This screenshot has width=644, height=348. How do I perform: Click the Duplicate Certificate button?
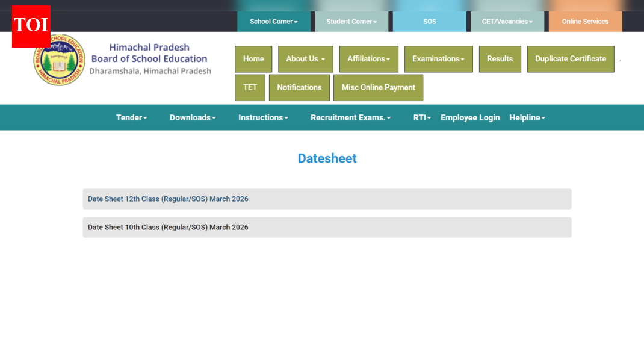click(x=570, y=59)
